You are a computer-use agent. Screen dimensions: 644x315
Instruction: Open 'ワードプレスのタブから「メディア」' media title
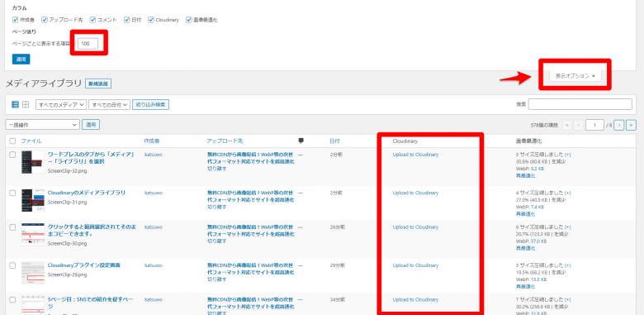coord(92,158)
